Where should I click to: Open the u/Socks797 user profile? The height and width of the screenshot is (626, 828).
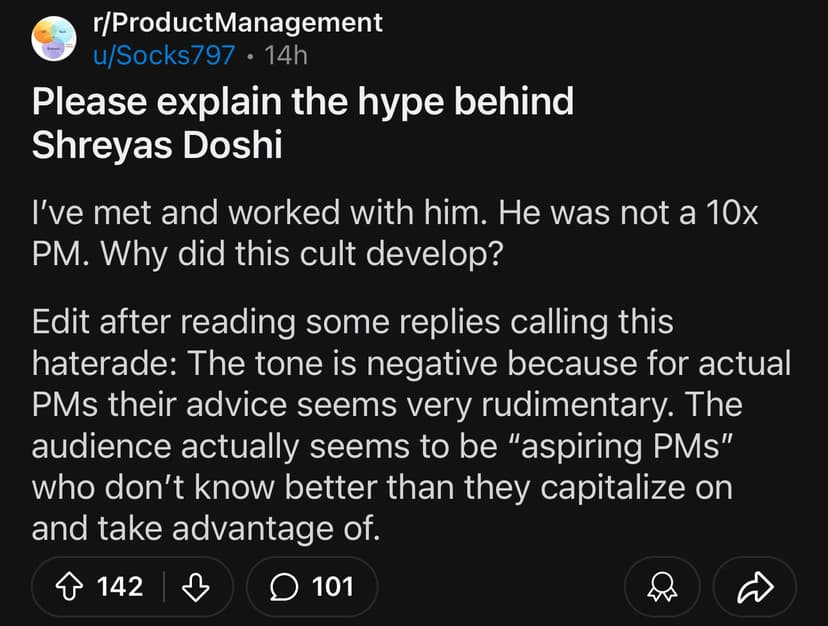(x=164, y=54)
